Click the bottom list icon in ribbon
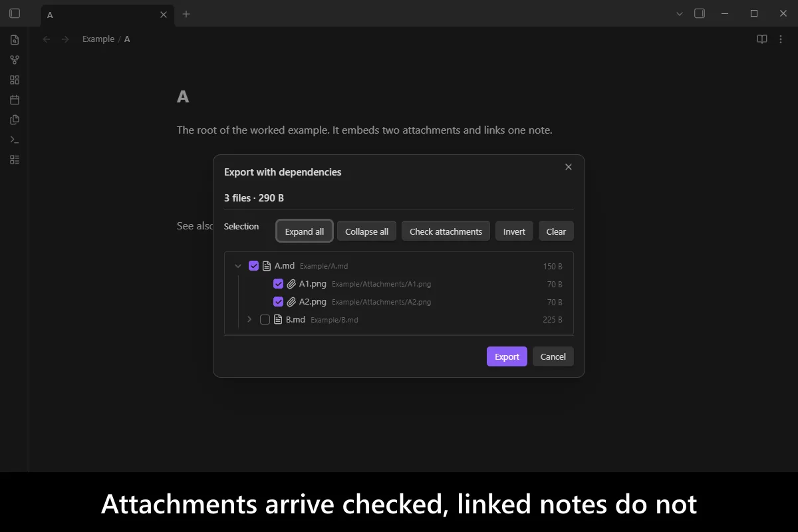This screenshot has height=532, width=798. [x=15, y=160]
